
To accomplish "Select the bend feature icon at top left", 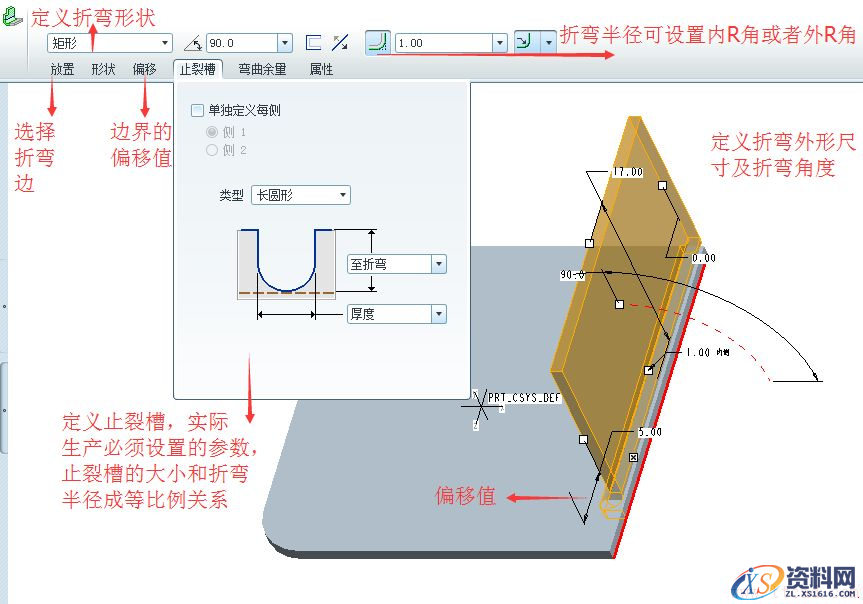I will pyautogui.click(x=14, y=16).
